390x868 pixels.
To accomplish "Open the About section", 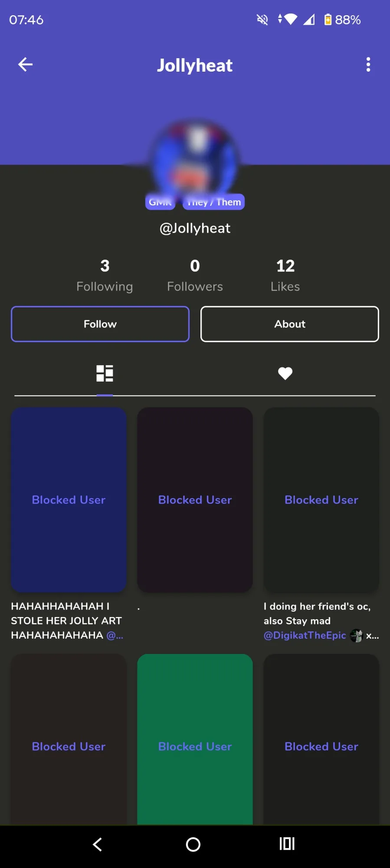I will 289,324.
